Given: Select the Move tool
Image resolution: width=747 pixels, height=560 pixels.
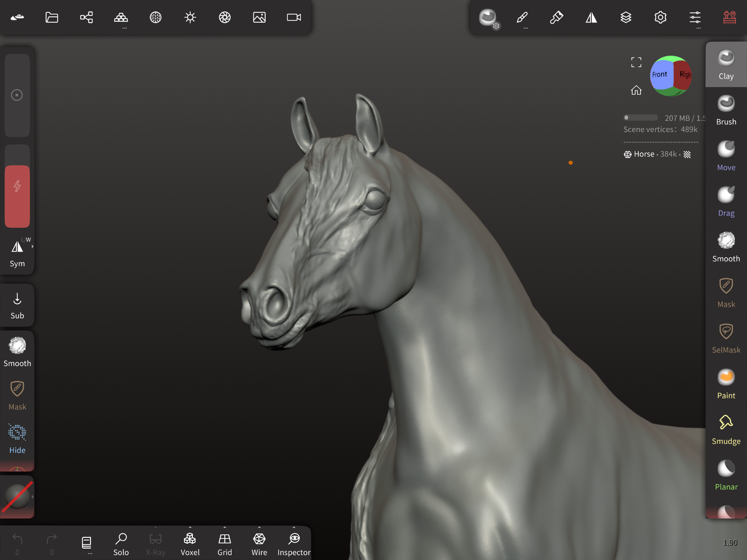Looking at the screenshot, I should click(x=726, y=155).
